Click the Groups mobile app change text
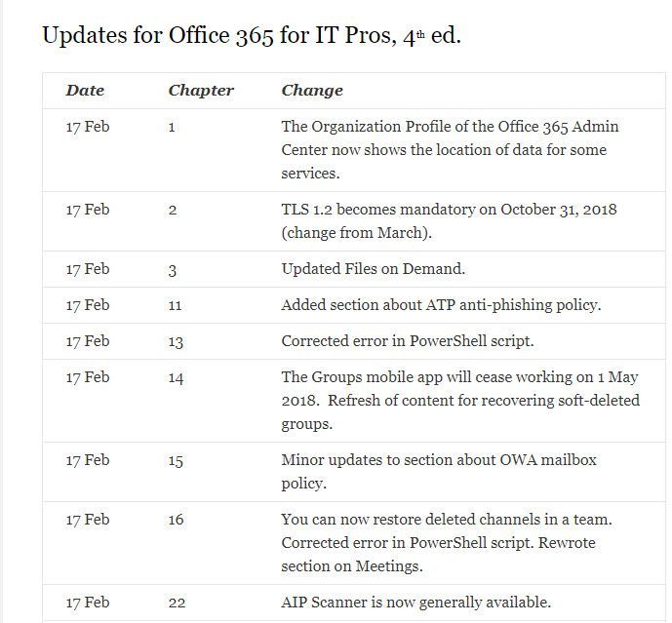Screen dimensions: 672x623 tap(460, 401)
